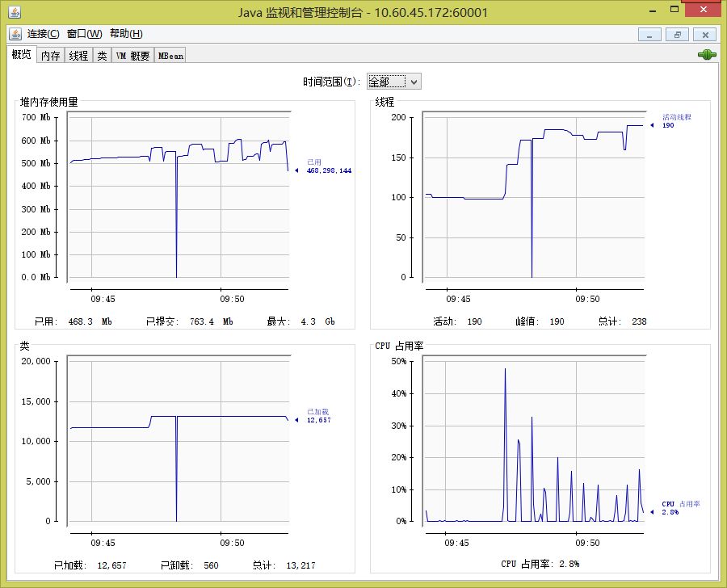Click the 堆内存使用量 panel title
Screen dimensions: 727x588
(48, 102)
